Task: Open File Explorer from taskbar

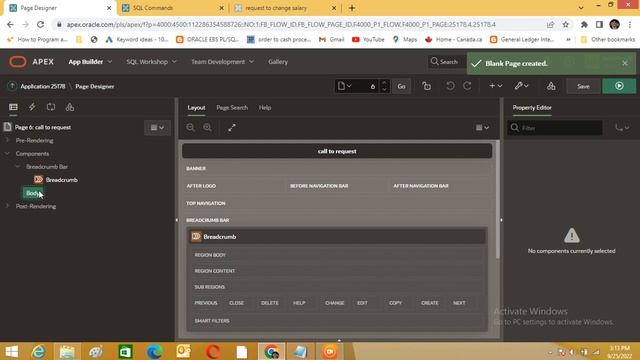Action: pos(67,351)
